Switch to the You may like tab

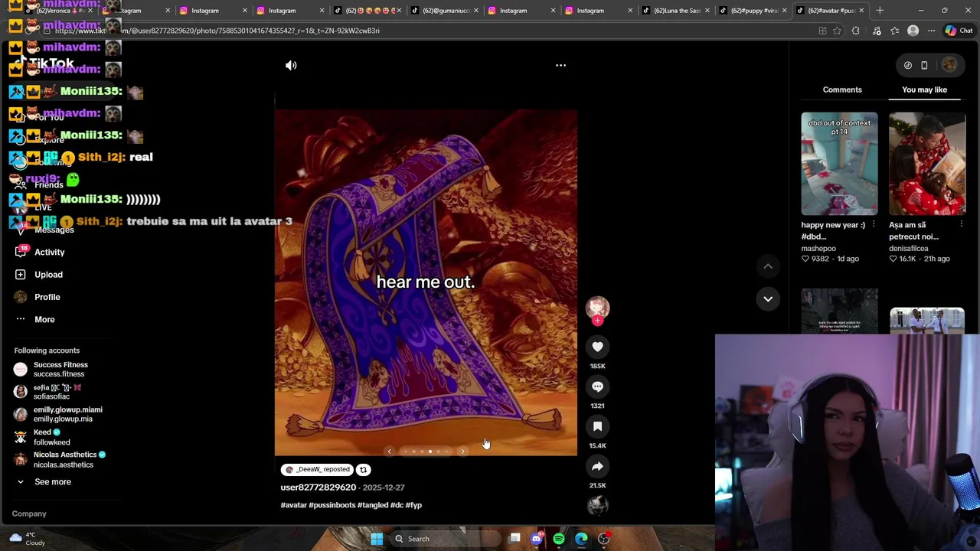point(924,90)
